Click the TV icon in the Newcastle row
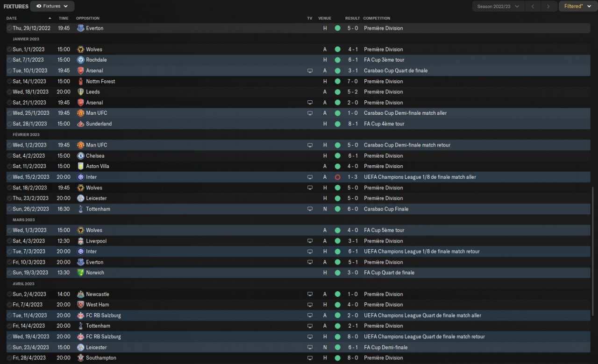The image size is (598, 364). click(x=310, y=294)
